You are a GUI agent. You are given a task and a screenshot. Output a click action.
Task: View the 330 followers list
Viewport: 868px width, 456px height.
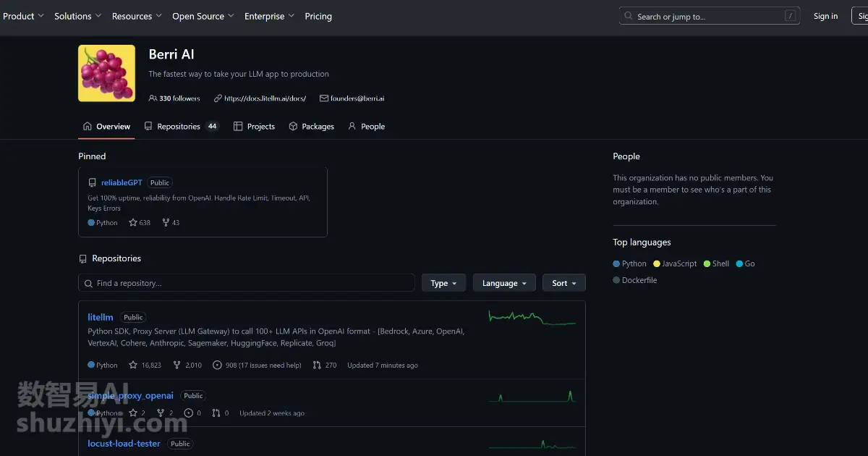[x=174, y=98]
